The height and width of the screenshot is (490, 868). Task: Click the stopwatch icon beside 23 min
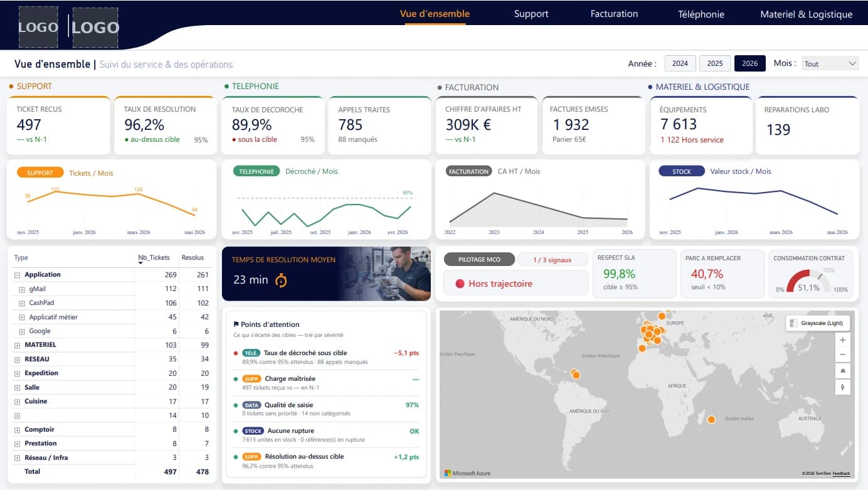pyautogui.click(x=282, y=280)
